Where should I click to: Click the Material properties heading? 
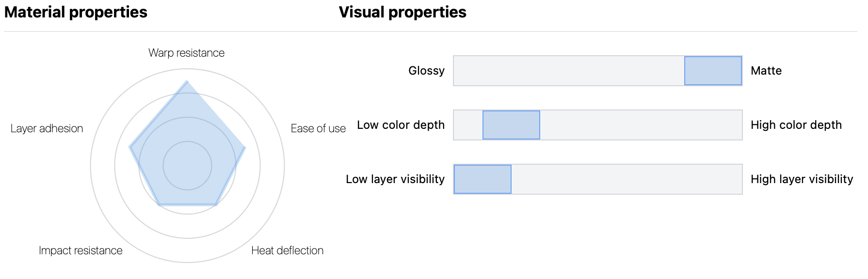click(x=76, y=12)
